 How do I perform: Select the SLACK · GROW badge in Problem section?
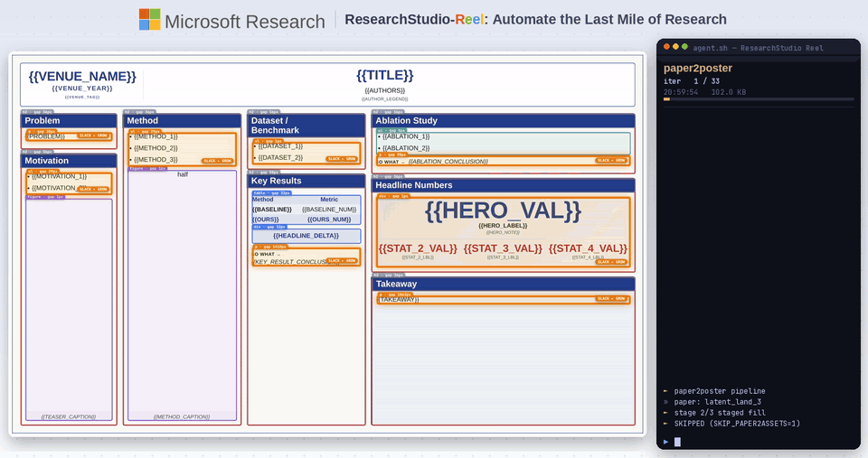[93, 136]
